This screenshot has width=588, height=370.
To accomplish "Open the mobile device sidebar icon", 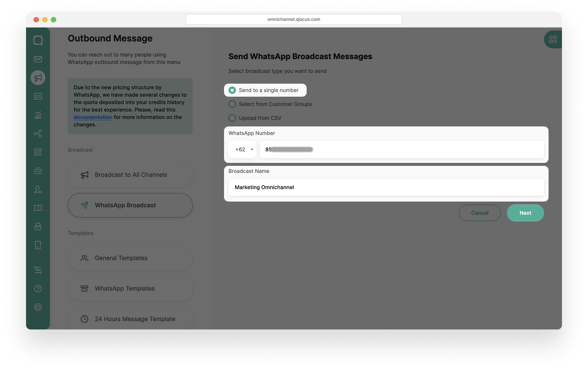I will click(38, 245).
